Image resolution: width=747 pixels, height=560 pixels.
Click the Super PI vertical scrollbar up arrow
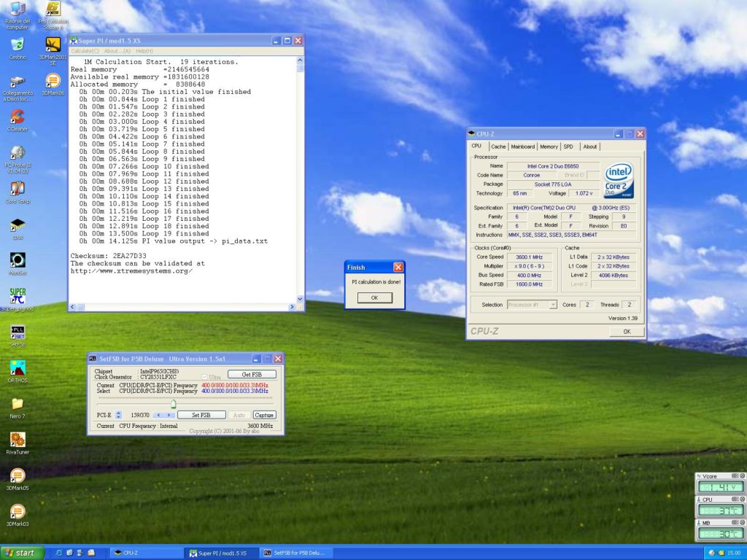300,61
